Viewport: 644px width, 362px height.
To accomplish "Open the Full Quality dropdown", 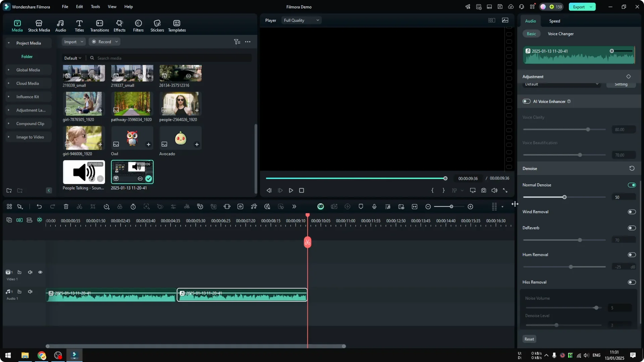I will coord(301,20).
